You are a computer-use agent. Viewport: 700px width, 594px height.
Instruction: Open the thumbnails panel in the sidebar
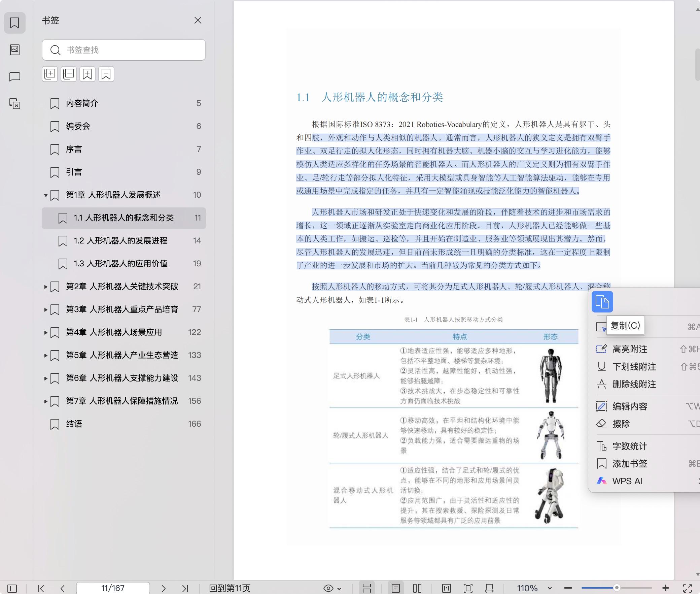click(15, 50)
